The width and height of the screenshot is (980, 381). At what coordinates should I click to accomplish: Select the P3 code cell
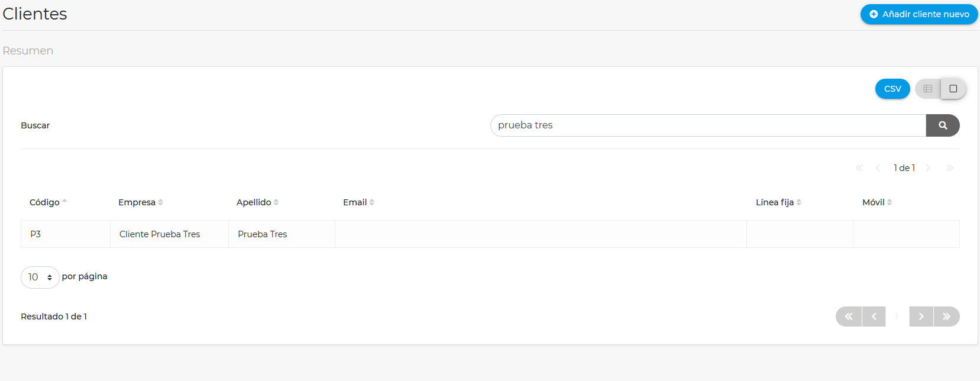pos(66,234)
